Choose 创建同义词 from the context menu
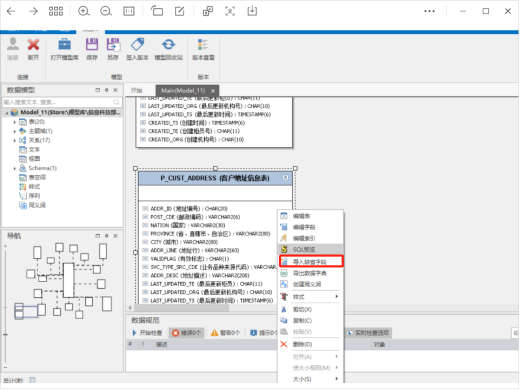Image resolution: width=520 pixels, height=390 pixels. 310,284
